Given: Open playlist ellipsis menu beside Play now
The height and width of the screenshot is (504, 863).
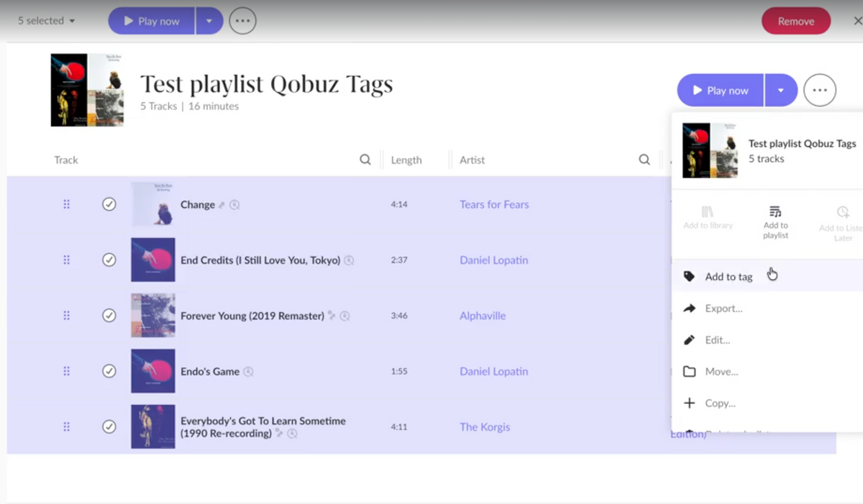Looking at the screenshot, I should pyautogui.click(x=820, y=91).
